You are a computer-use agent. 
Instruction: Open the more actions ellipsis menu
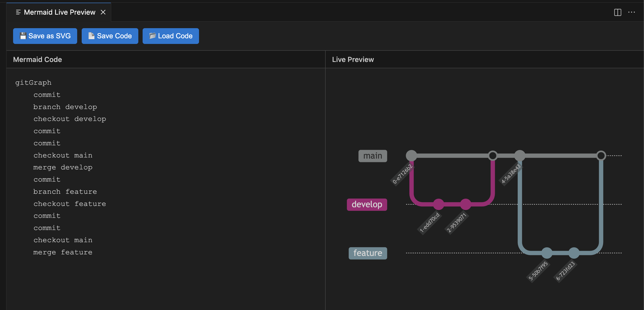(631, 12)
